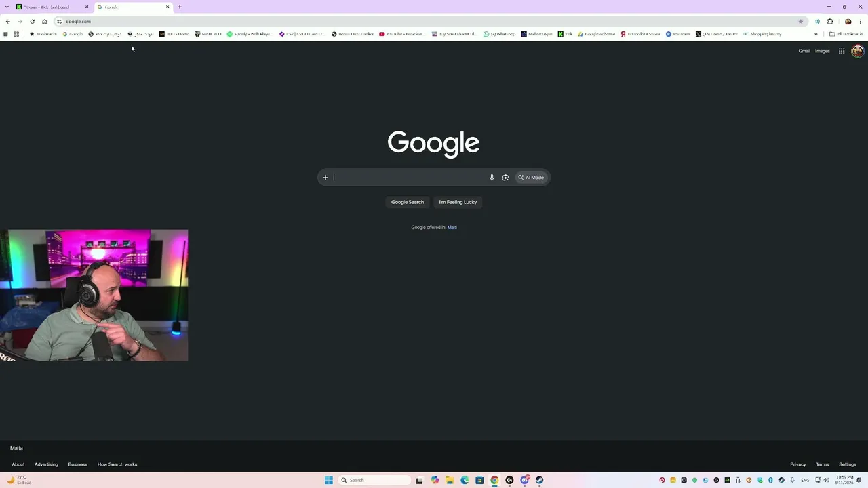Screen dimensions: 868x488
Task: Bookmark this page with the star icon
Action: point(800,22)
